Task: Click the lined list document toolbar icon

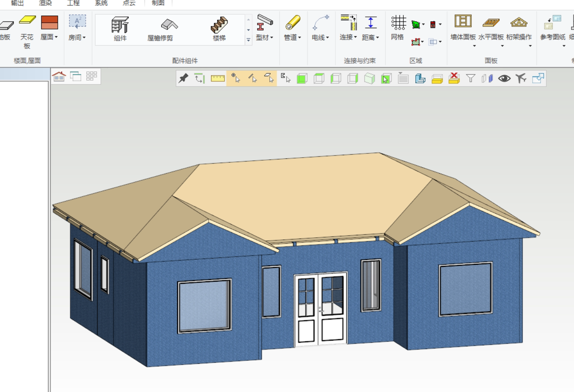Action: (x=403, y=78)
